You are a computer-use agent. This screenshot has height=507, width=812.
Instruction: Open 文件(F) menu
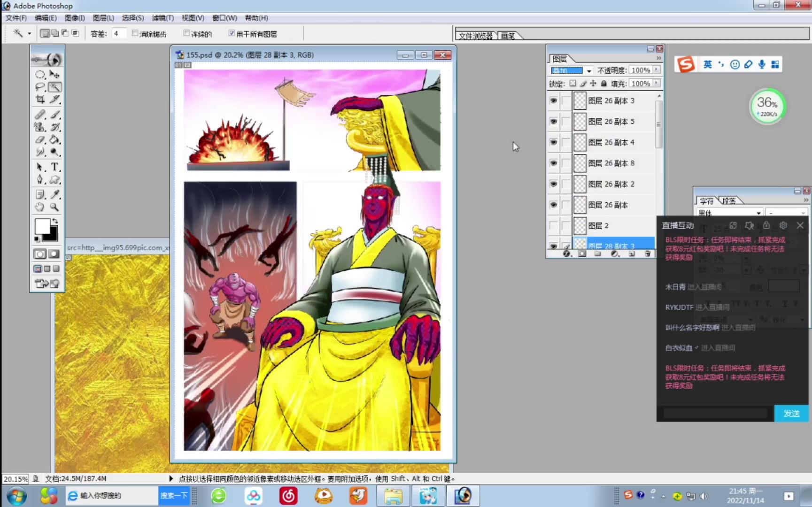point(16,18)
